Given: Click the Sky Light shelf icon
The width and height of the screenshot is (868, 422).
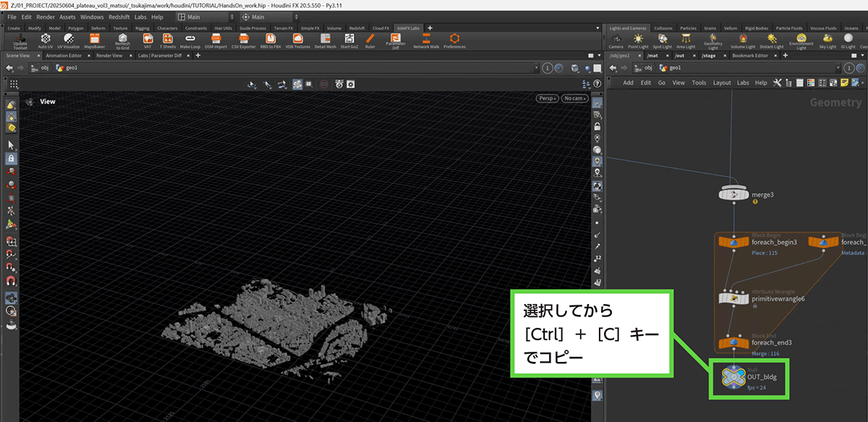Looking at the screenshot, I should click(827, 40).
